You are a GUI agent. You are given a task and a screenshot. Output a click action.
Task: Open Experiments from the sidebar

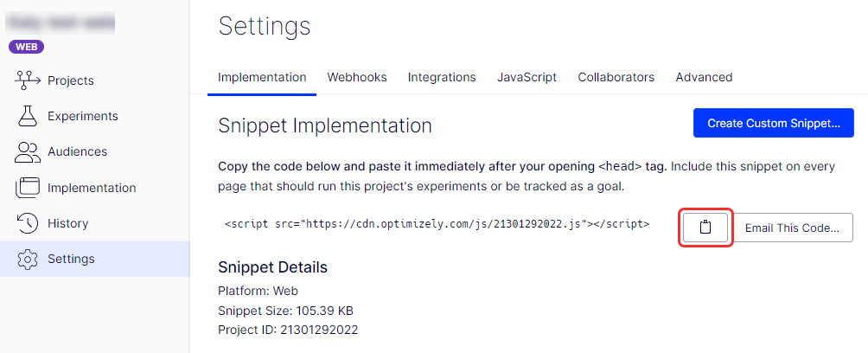pos(83,116)
